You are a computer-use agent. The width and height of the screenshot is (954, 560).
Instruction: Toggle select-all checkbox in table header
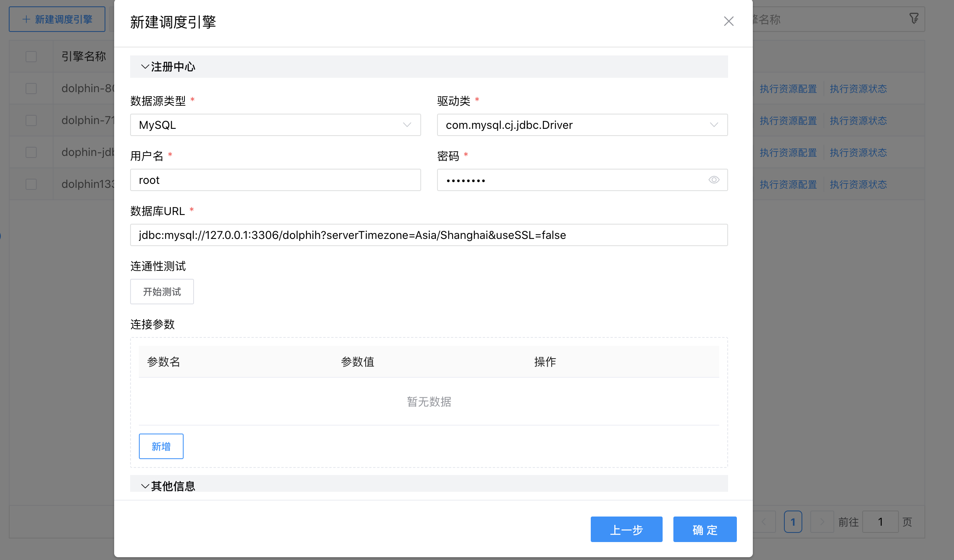click(x=31, y=56)
